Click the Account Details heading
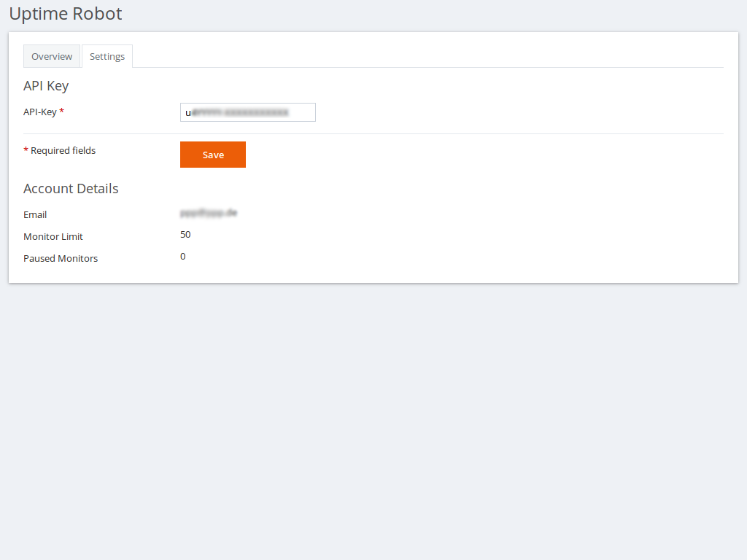Image resolution: width=747 pixels, height=560 pixels. 71,188
